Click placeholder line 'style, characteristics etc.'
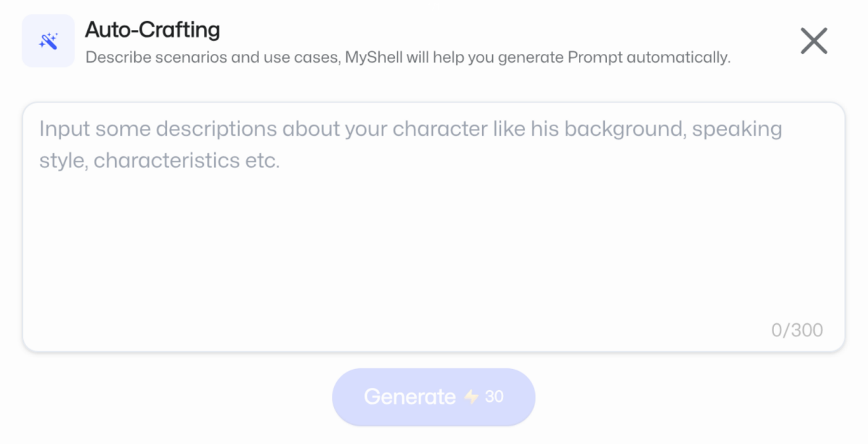 pos(160,161)
